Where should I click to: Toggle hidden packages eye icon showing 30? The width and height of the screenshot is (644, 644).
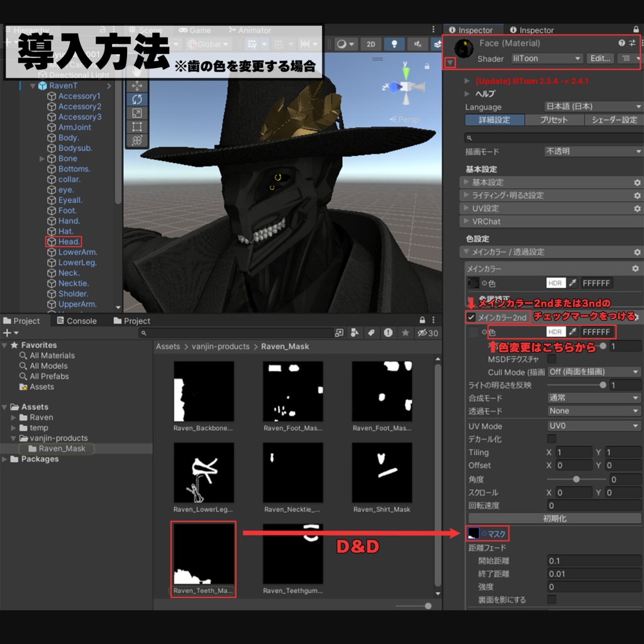click(x=428, y=333)
